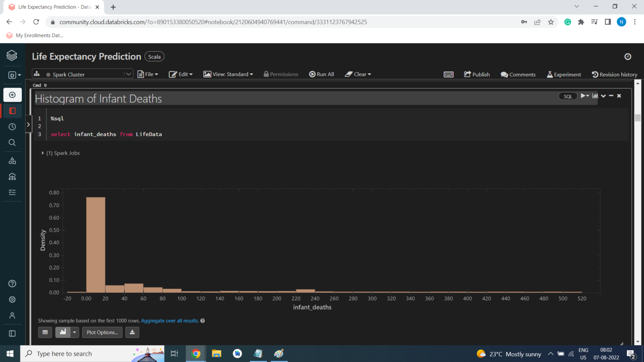Open Chrome in the Windows taskbar
This screenshot has width=644, height=362.
click(196, 354)
